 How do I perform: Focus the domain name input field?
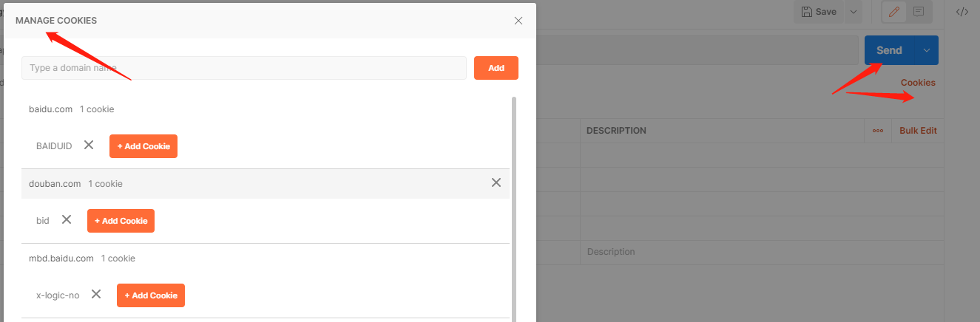244,68
